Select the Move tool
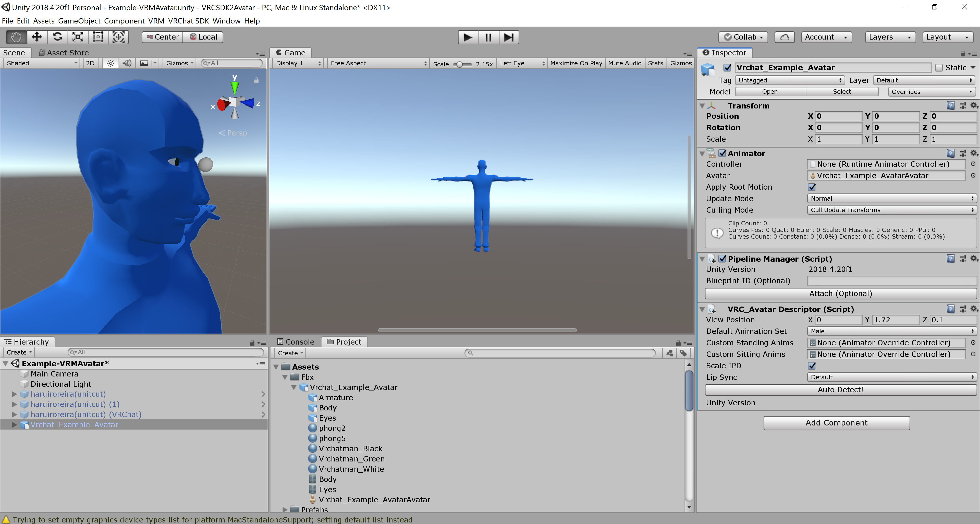Screen dimensions: 980x524 click(36, 37)
